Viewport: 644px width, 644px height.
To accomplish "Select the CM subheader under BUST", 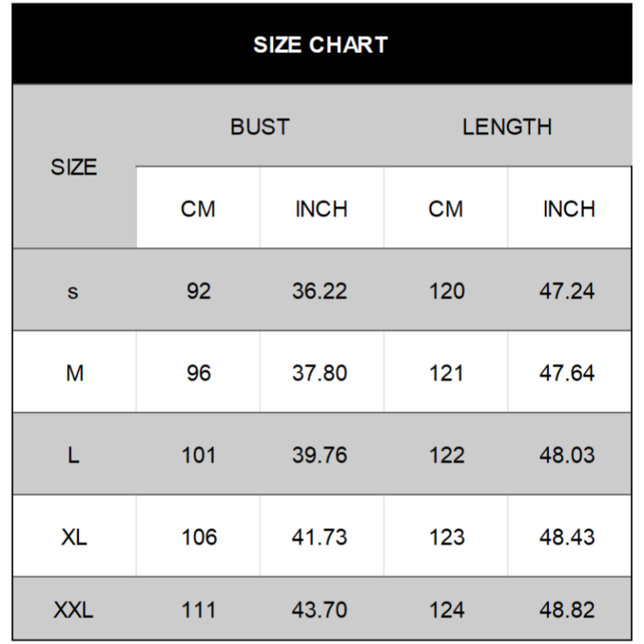I will [198, 209].
